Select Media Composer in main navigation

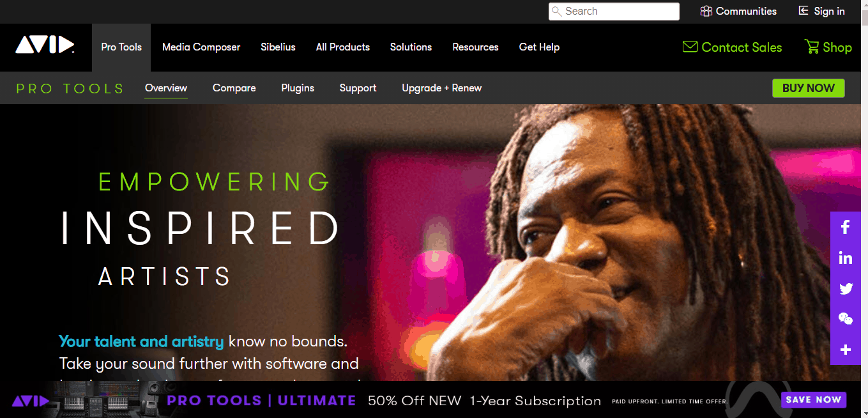pos(201,47)
